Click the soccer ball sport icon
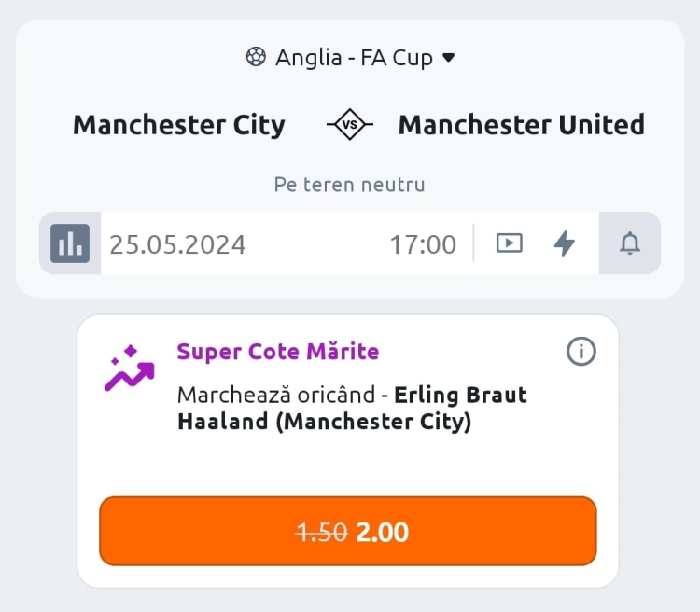 [x=256, y=58]
